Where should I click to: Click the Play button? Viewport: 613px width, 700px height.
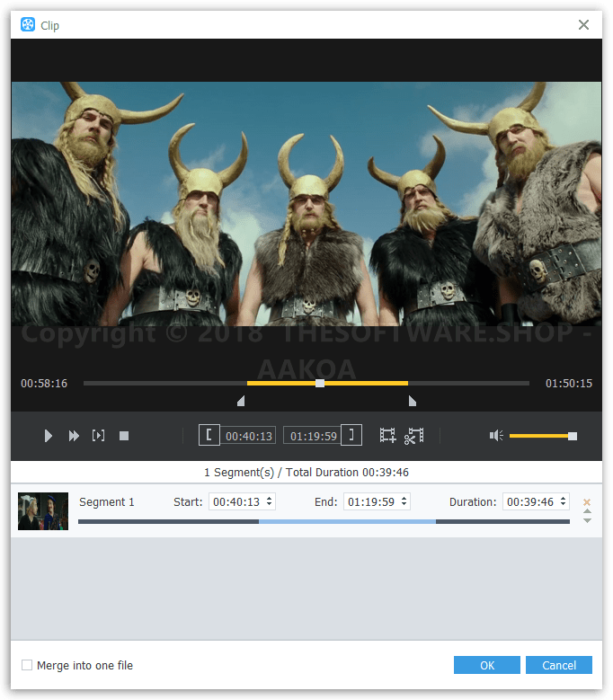(49, 436)
